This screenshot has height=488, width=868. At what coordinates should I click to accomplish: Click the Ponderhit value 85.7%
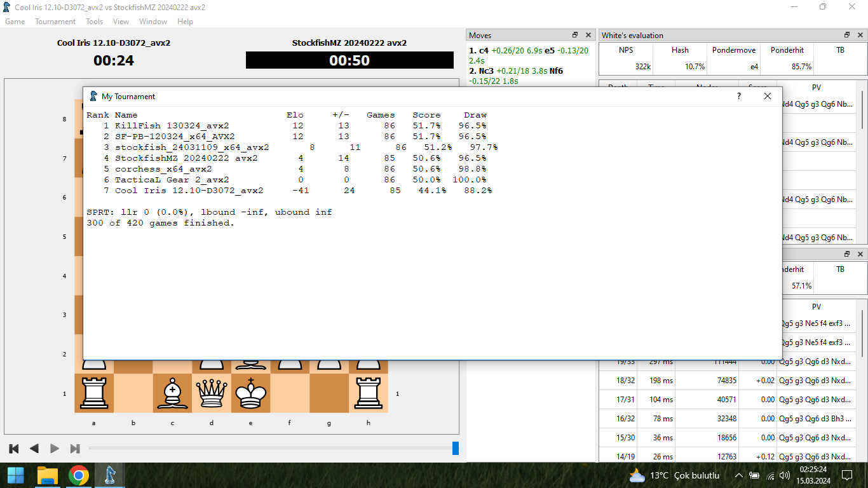(x=802, y=66)
